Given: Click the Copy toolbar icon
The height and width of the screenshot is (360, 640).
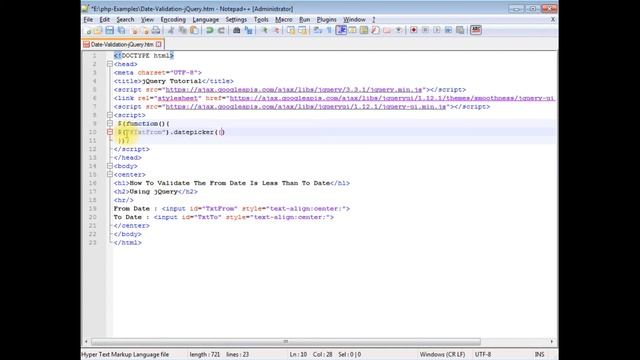Looking at the screenshot, I should 182,30.
